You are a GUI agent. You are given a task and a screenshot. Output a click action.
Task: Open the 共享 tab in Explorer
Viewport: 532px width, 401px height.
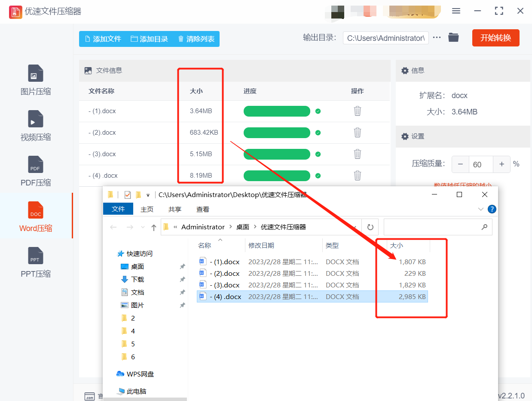(x=175, y=209)
